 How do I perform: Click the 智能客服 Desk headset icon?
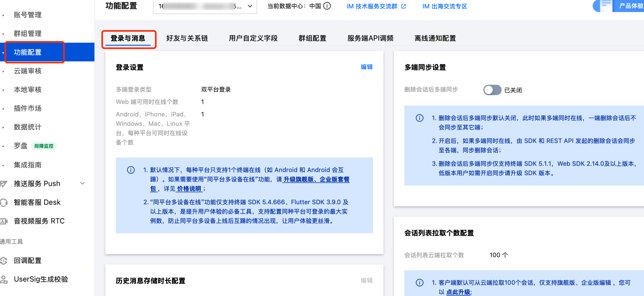point(4,202)
